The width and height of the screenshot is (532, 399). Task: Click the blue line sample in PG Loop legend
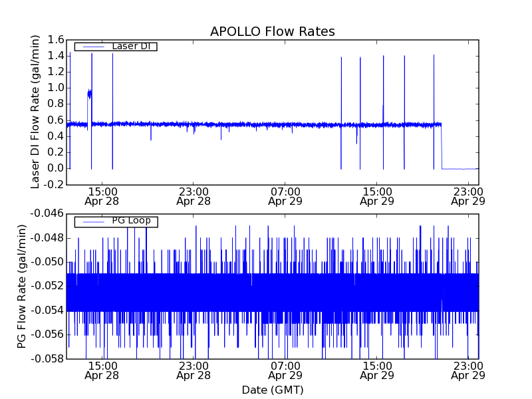[x=91, y=221]
